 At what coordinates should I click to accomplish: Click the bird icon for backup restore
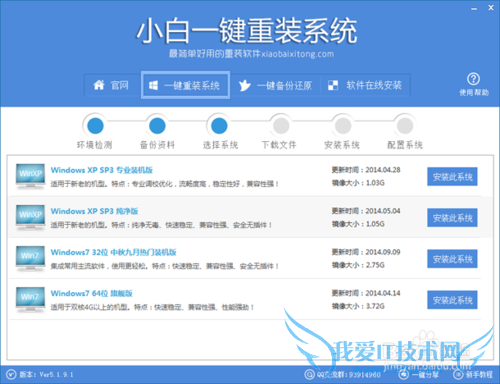(244, 86)
